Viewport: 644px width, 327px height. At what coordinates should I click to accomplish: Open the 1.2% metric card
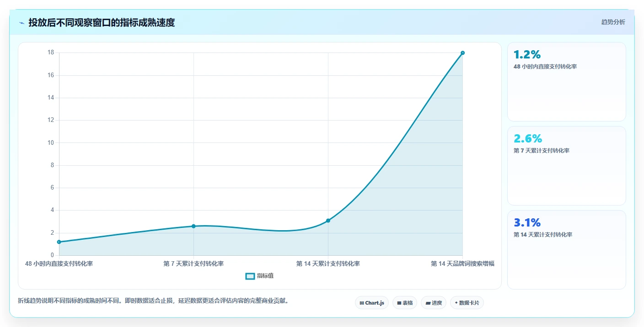(x=567, y=82)
